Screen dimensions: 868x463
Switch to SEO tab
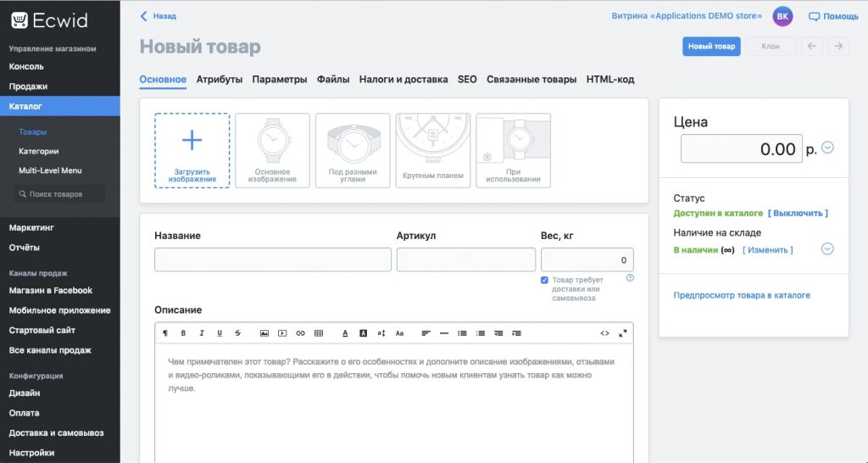click(467, 79)
